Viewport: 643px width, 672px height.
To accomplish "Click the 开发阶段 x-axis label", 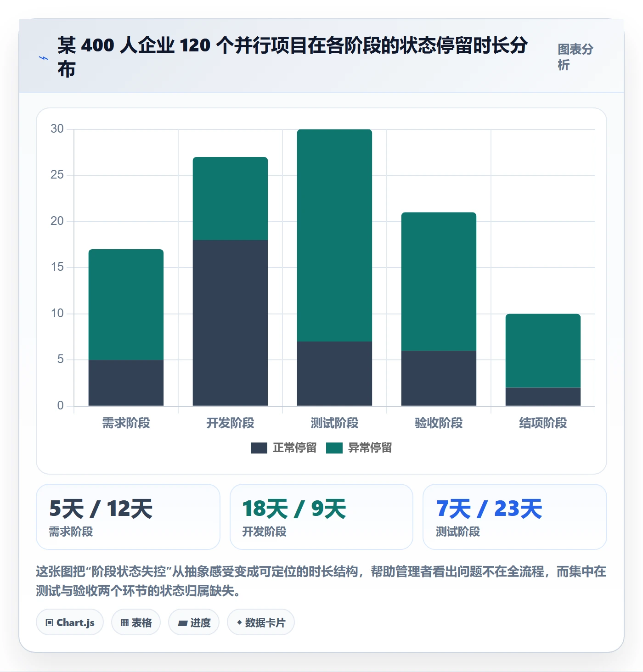I will 230,423.
